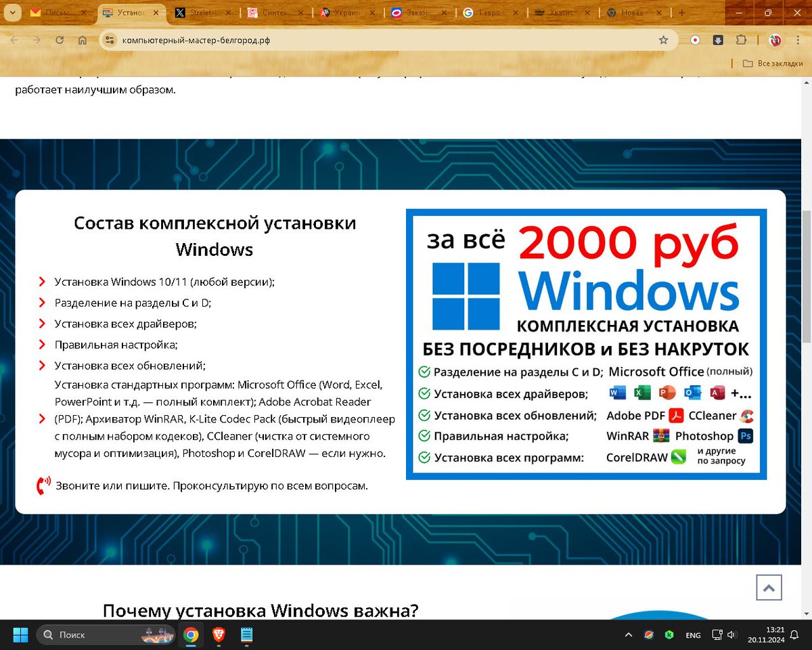The image size is (812, 650).
Task: Click Photoshop Ps icon in the banner
Action: (745, 436)
